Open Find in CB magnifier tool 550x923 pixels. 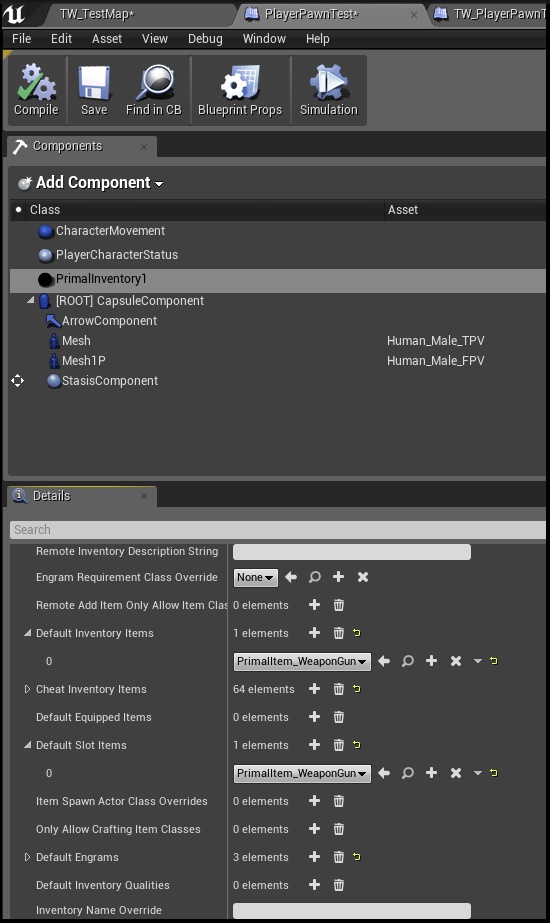[154, 90]
